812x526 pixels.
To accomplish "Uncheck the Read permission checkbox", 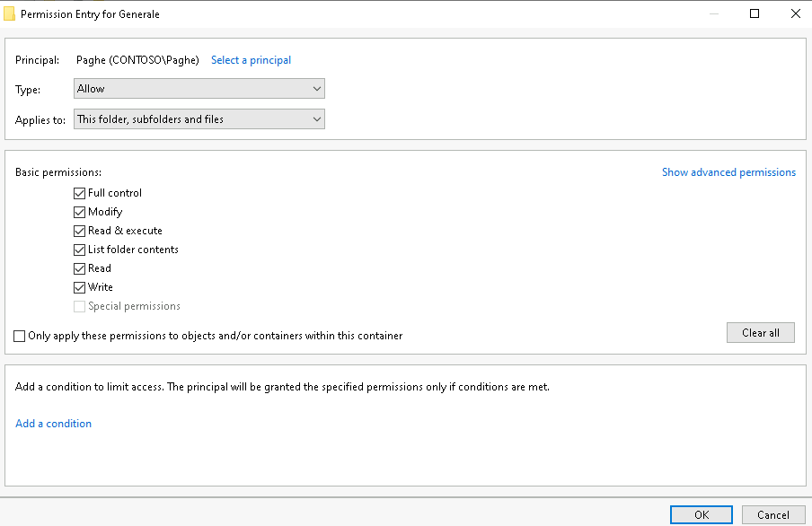I will (79, 268).
